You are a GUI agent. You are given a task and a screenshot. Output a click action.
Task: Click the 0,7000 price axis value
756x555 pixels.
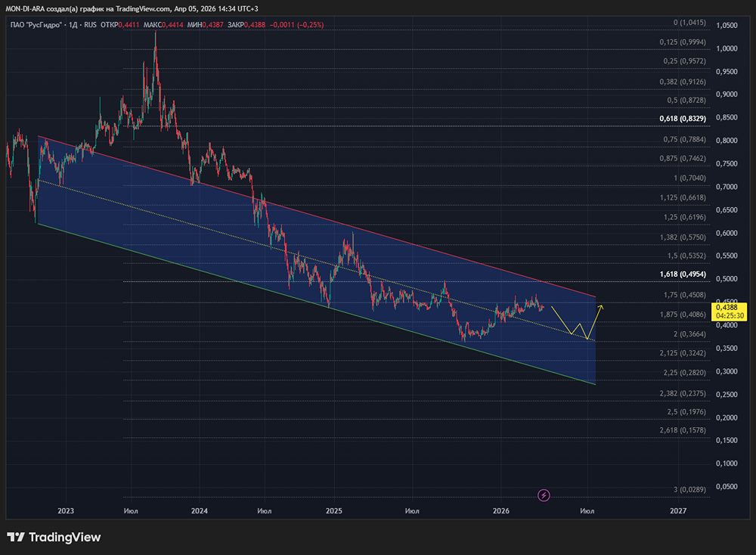pos(727,187)
